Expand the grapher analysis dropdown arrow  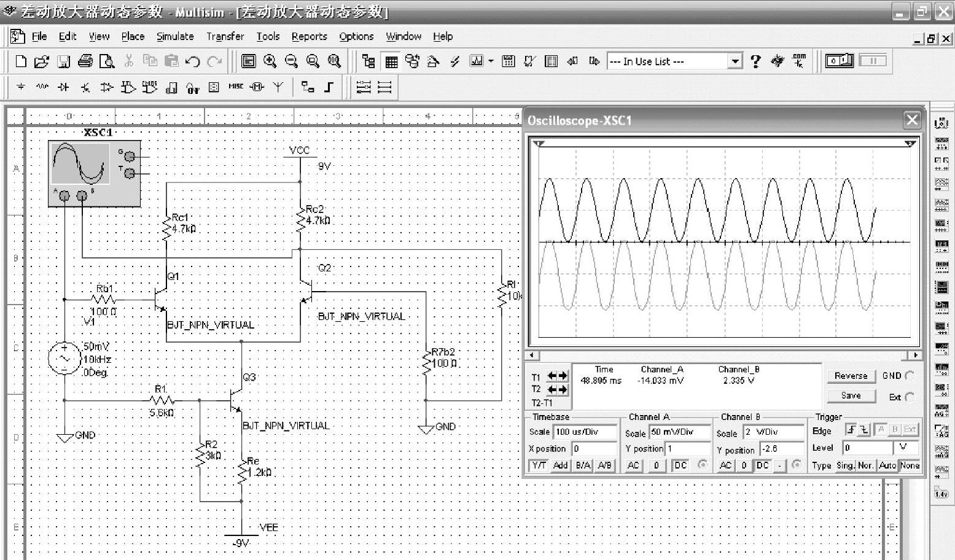tap(491, 61)
